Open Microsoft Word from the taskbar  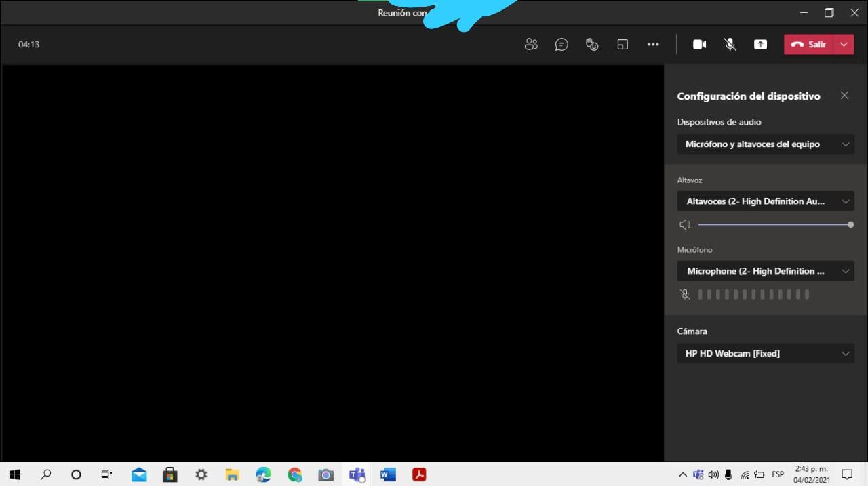pyautogui.click(x=387, y=474)
